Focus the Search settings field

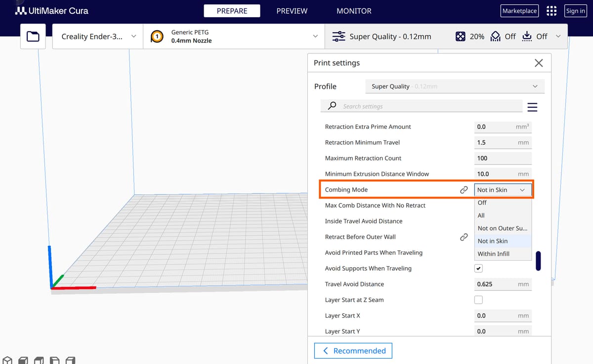point(422,106)
